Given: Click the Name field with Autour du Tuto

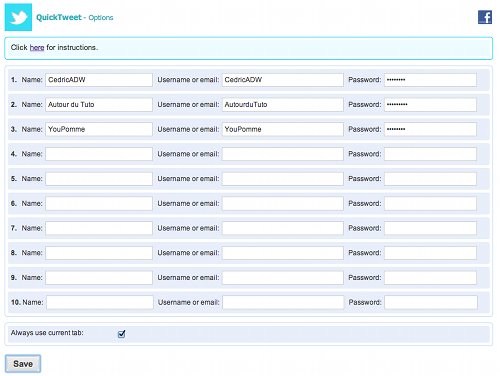Looking at the screenshot, I should pos(99,105).
